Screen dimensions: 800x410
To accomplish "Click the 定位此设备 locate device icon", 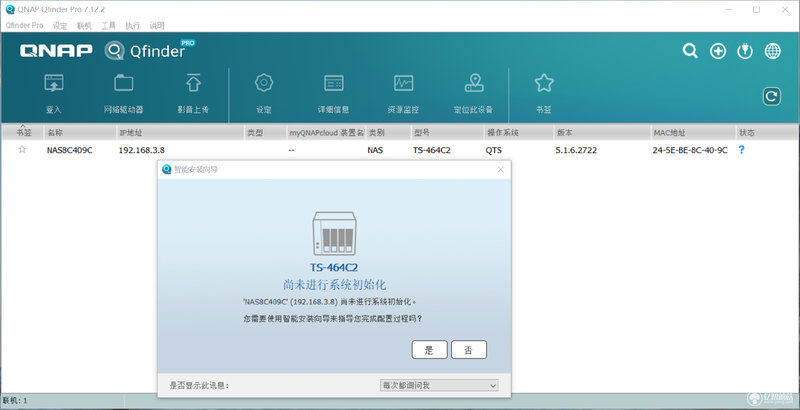I will click(474, 83).
